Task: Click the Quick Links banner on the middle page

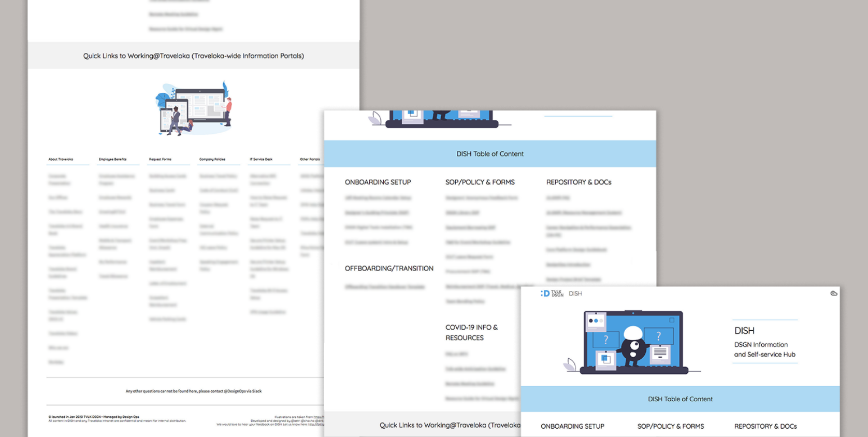Action: (423, 425)
